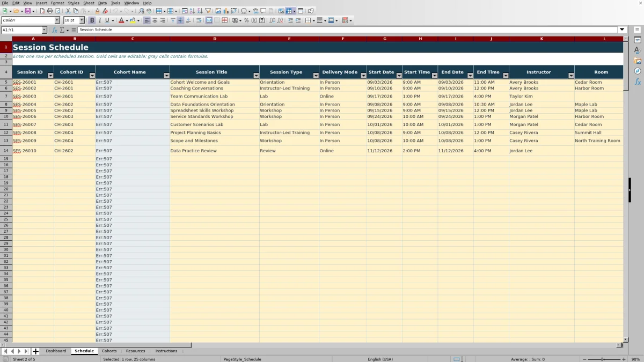Click English (USA) language status
Screen dimensions: 644x362
(x=380, y=359)
